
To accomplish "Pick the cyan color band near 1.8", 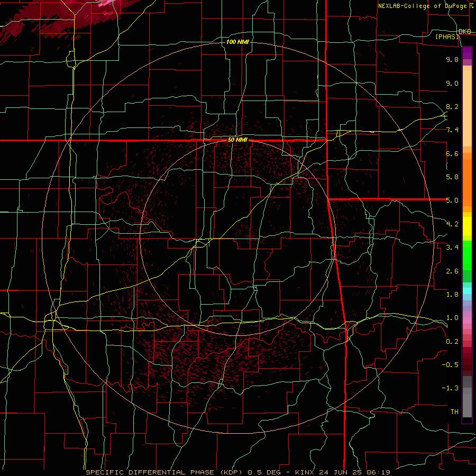I will [x=467, y=291].
